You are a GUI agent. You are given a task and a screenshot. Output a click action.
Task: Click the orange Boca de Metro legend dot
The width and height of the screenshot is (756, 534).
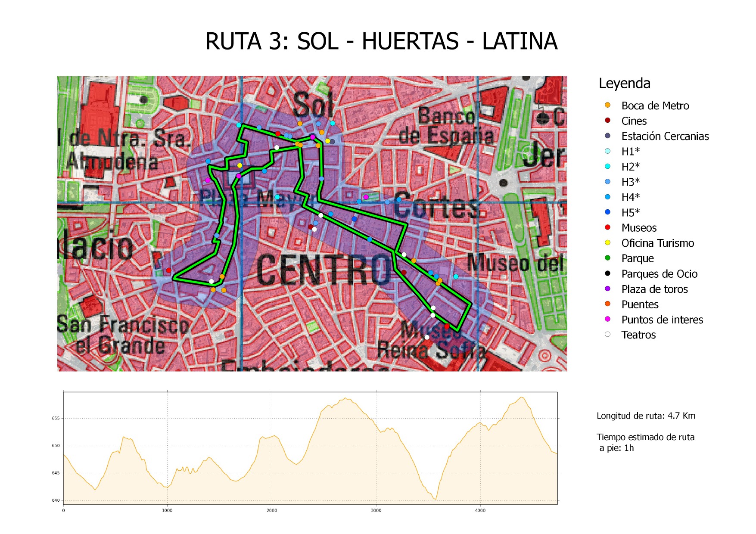click(607, 105)
